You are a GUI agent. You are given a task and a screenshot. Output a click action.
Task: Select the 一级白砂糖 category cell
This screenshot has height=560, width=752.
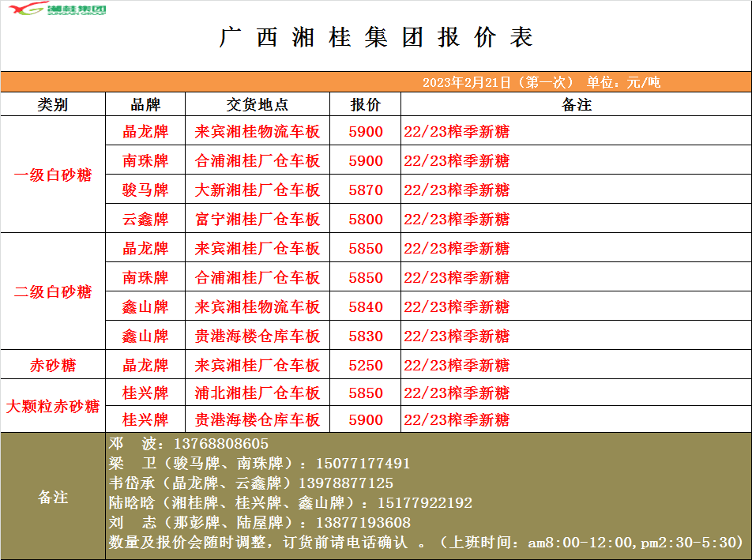pos(53,175)
